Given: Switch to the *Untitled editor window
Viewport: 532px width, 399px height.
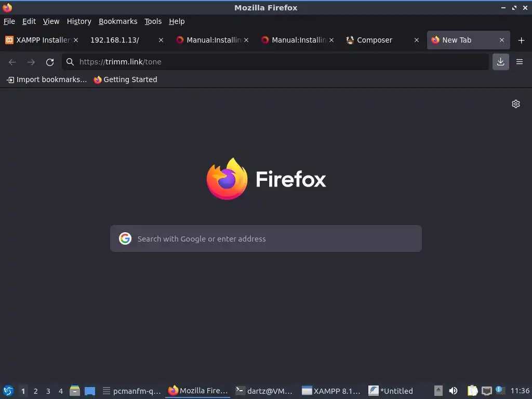Looking at the screenshot, I should pyautogui.click(x=391, y=391).
